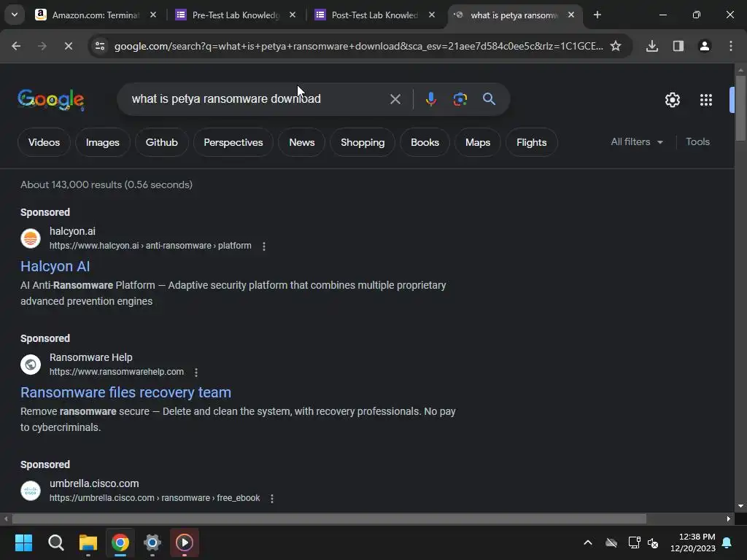The width and height of the screenshot is (747, 560).
Task: Open Chrome three-dot menu
Action: pos(730,46)
